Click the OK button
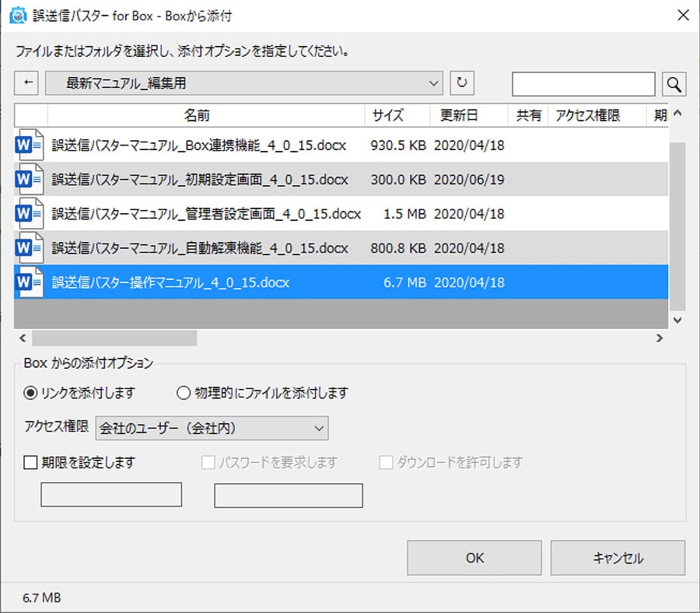 click(474, 558)
